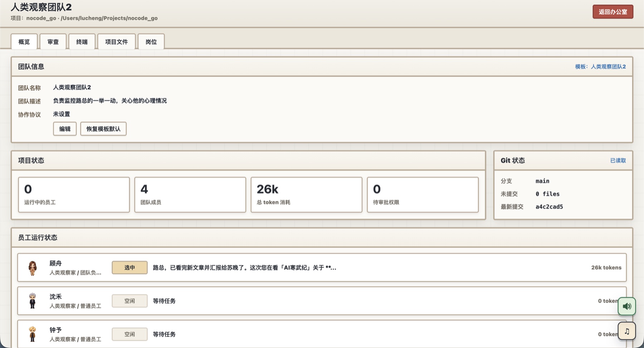
Task: Click the 0 files uncommitted value
Action: coord(547,194)
